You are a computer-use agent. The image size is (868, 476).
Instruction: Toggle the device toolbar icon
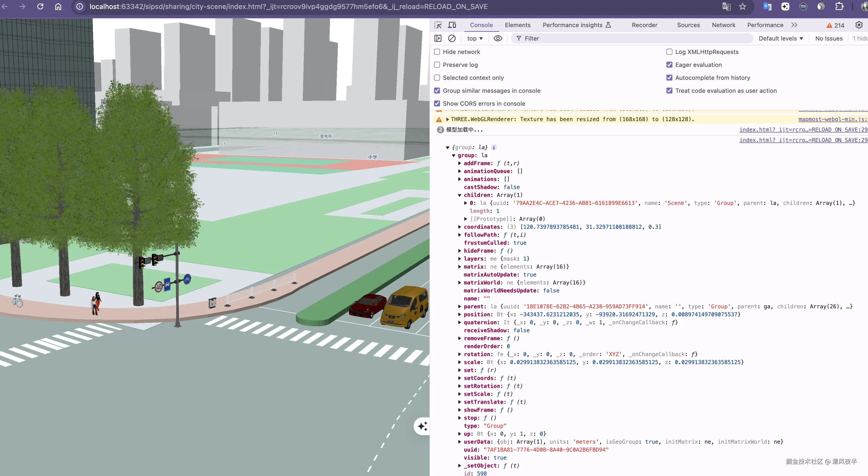(452, 25)
